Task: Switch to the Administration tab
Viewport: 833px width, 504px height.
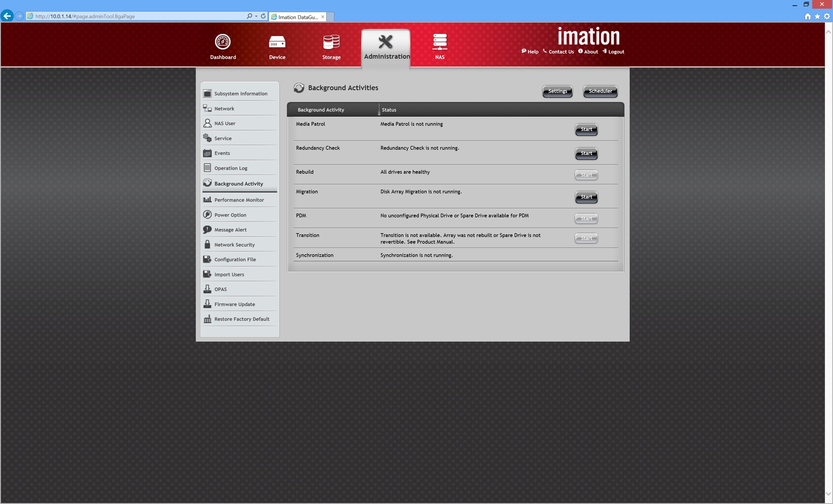Action: [386, 47]
